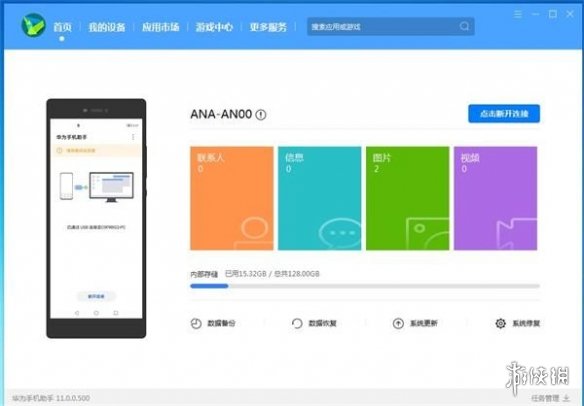Open device info icon next to ANA-AN00

[x=261, y=114]
